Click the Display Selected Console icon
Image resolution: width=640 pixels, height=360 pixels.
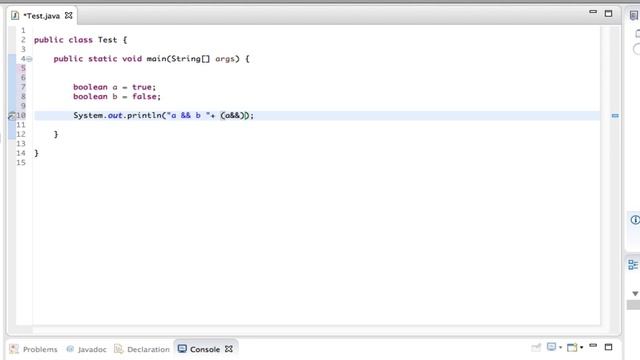point(551,347)
